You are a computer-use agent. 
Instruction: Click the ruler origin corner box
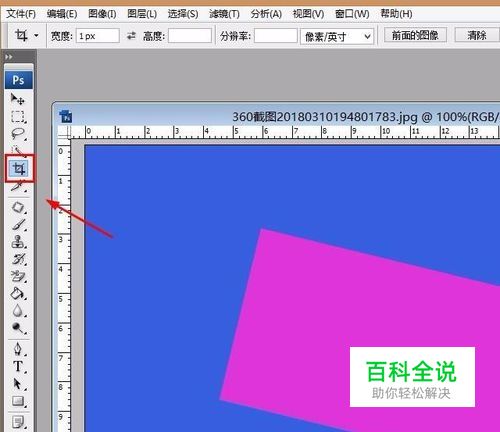coord(64,132)
